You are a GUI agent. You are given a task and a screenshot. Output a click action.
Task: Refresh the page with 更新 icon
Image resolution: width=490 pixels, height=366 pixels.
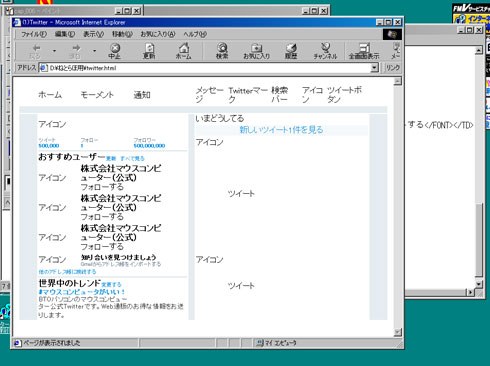(149, 51)
